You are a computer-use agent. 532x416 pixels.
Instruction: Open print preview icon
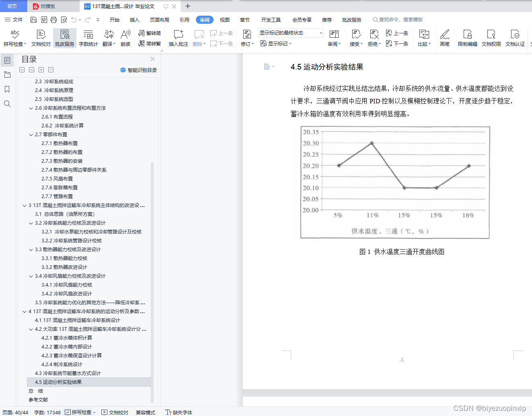coord(64,20)
